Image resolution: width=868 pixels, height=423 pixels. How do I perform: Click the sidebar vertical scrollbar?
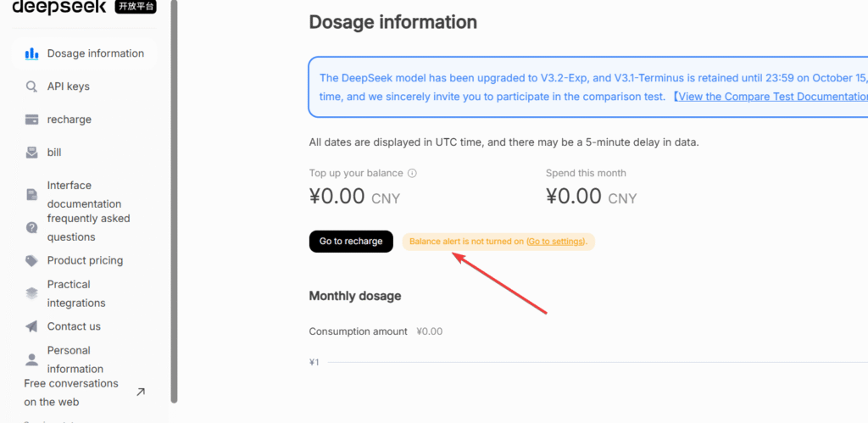tap(174, 203)
